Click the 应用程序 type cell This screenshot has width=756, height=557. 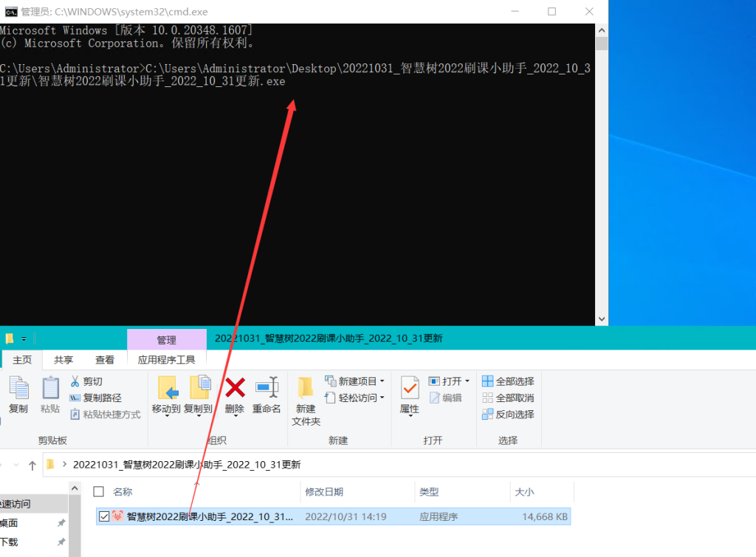439,516
